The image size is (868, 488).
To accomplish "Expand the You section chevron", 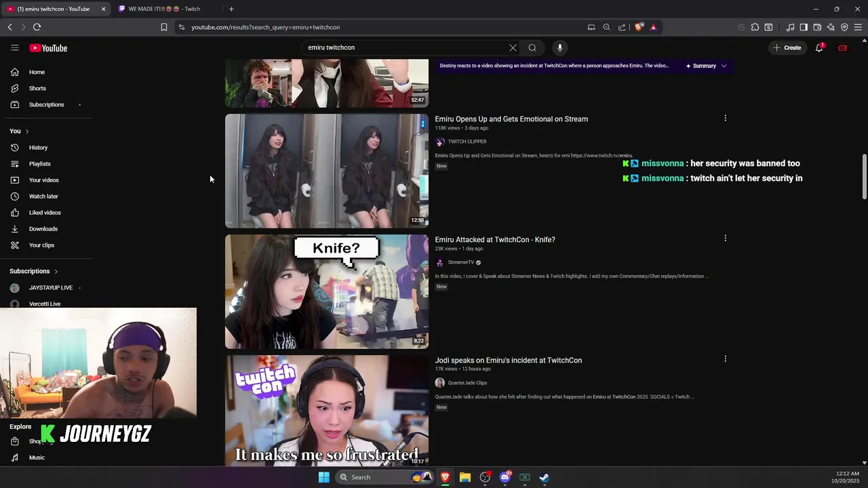I will pos(27,131).
